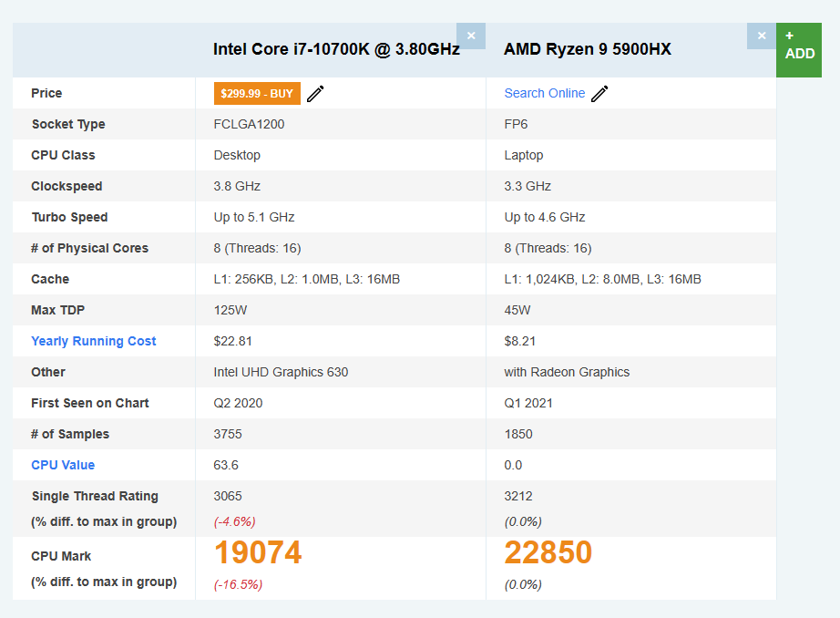Image resolution: width=840 pixels, height=618 pixels.
Task: Click the Q1 2021 first seen value
Action: click(x=528, y=404)
